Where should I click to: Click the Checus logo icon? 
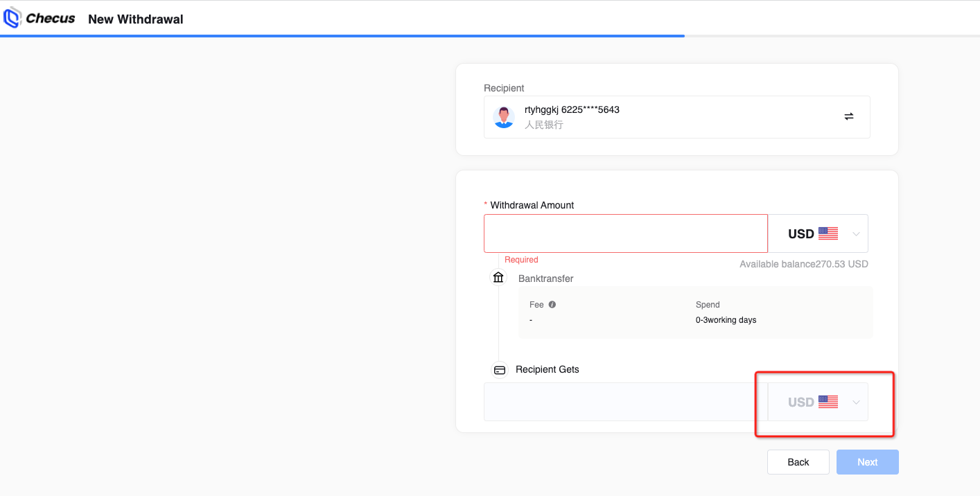[x=12, y=19]
